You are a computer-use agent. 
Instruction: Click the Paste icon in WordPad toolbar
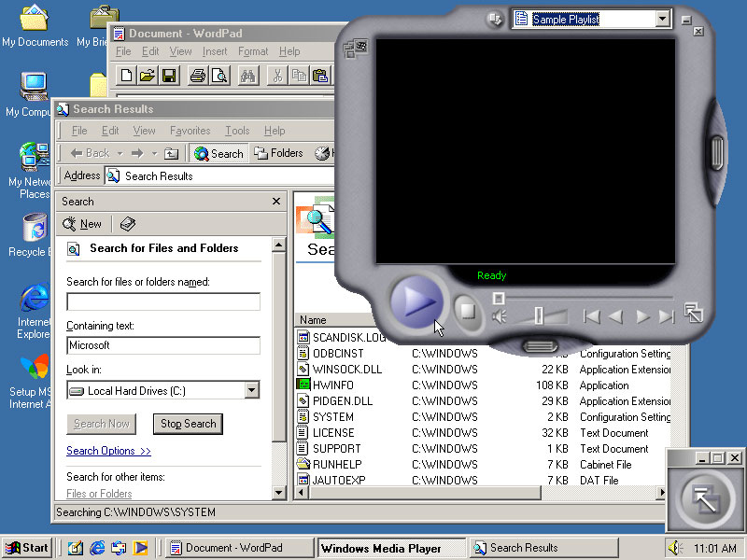[321, 76]
